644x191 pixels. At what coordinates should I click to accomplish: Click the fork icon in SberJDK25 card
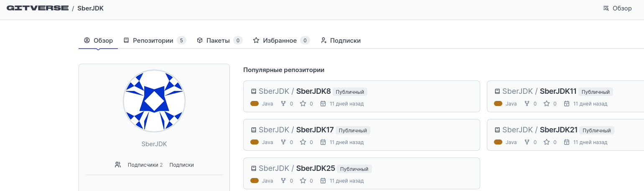click(x=283, y=181)
